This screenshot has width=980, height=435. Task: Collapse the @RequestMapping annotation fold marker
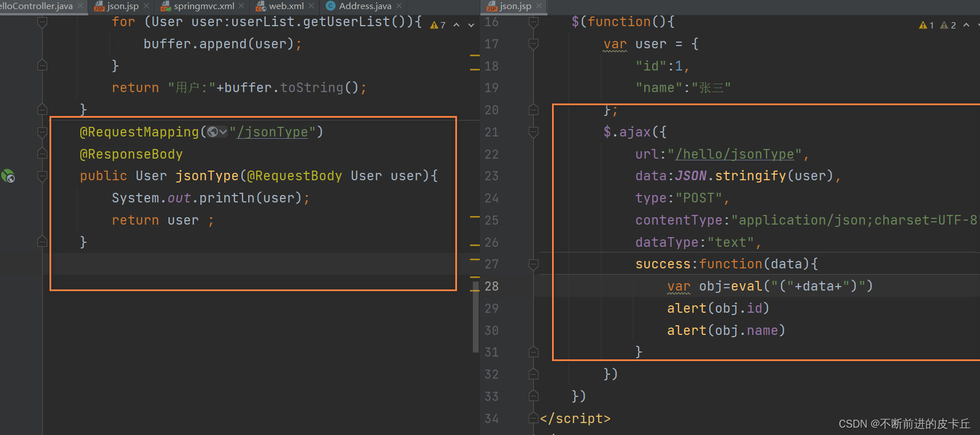point(42,132)
